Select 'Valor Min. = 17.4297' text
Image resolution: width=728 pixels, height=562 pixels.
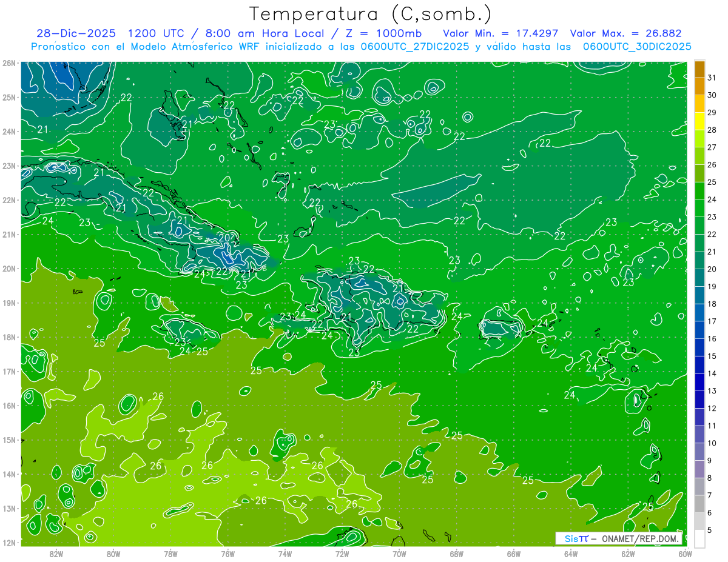(500, 33)
